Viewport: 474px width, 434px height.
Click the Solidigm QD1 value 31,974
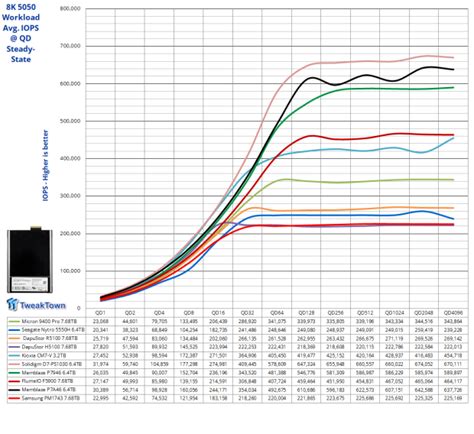click(100, 364)
